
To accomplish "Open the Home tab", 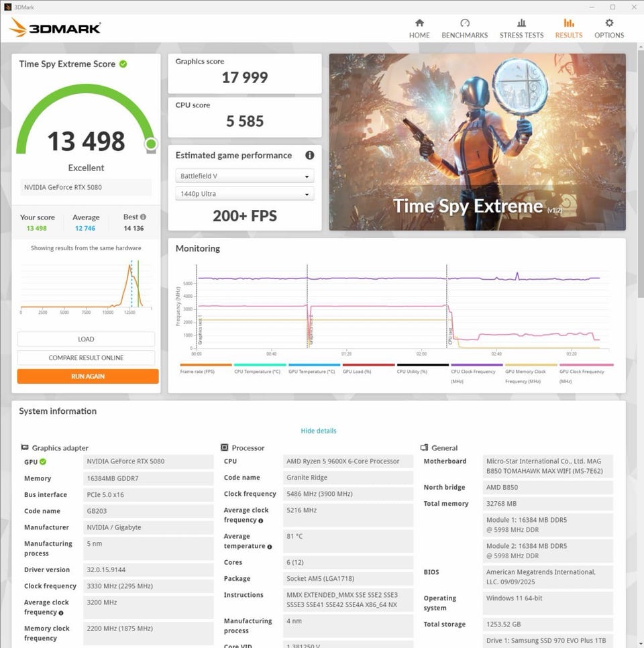I will pos(419,29).
